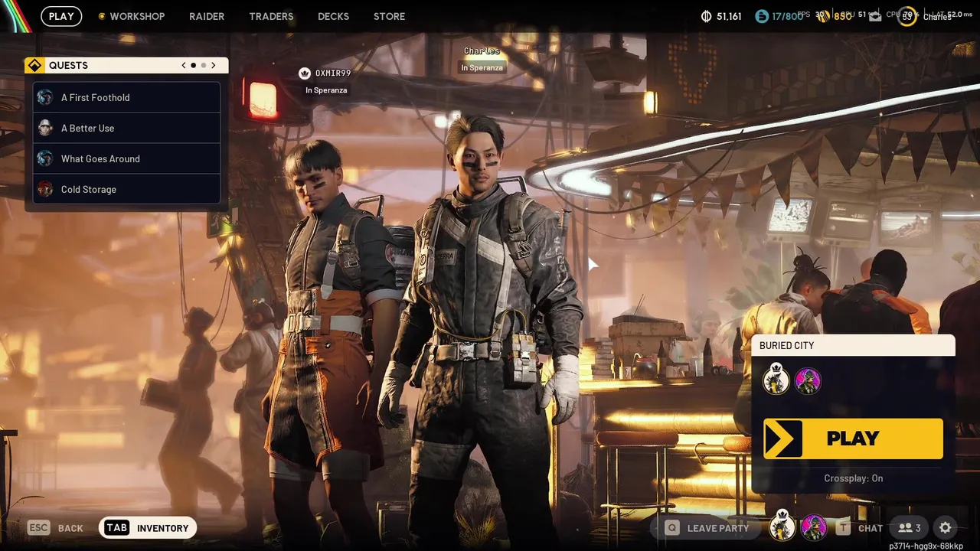The image size is (980, 551).
Task: Open the A First Foothold quest
Action: pyautogui.click(x=127, y=97)
